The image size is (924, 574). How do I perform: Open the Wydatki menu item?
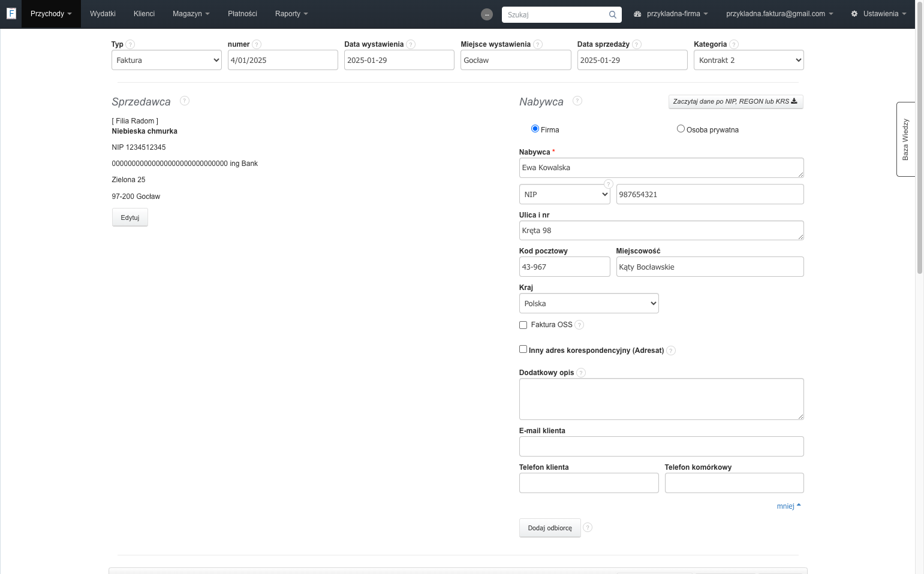coord(103,14)
